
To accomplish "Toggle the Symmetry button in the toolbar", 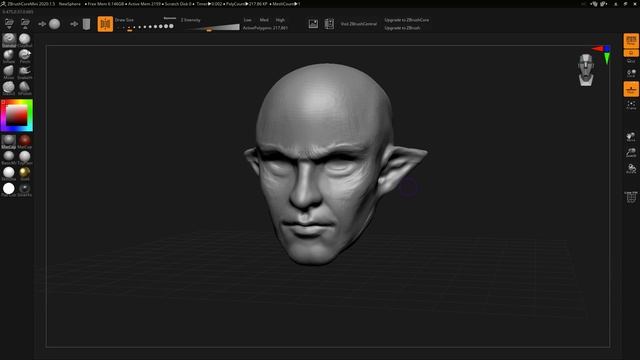I will 105,24.
